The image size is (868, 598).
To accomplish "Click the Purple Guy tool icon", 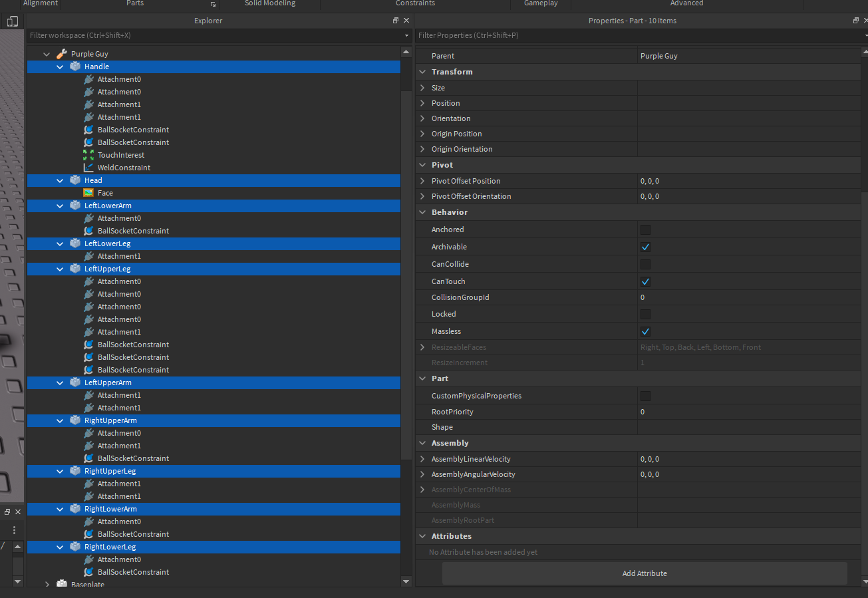I will coord(62,54).
